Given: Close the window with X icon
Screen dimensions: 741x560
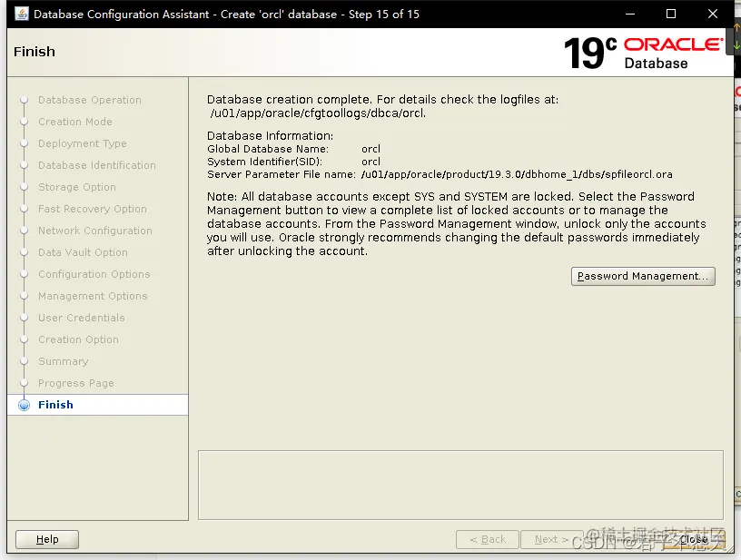Looking at the screenshot, I should click(x=713, y=14).
